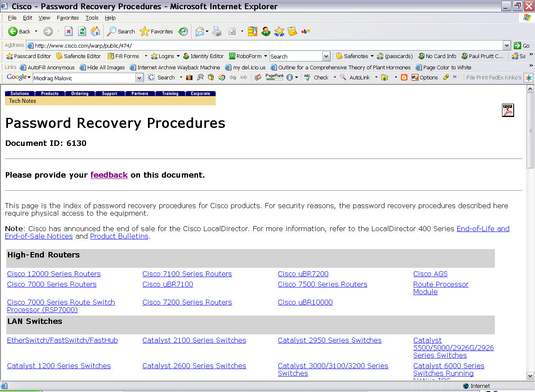
Task: Open Safenote Editor in RoboForm toolbar
Action: (x=79, y=56)
